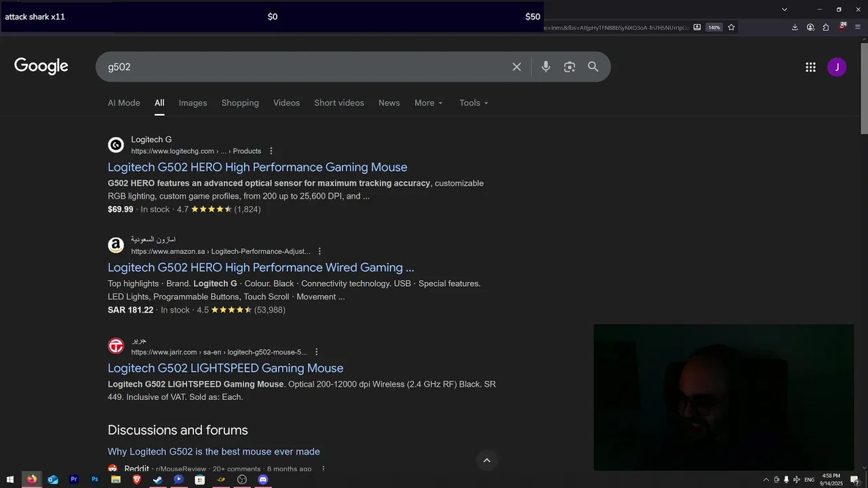Open the Firefox hamburger menu

[x=858, y=28]
